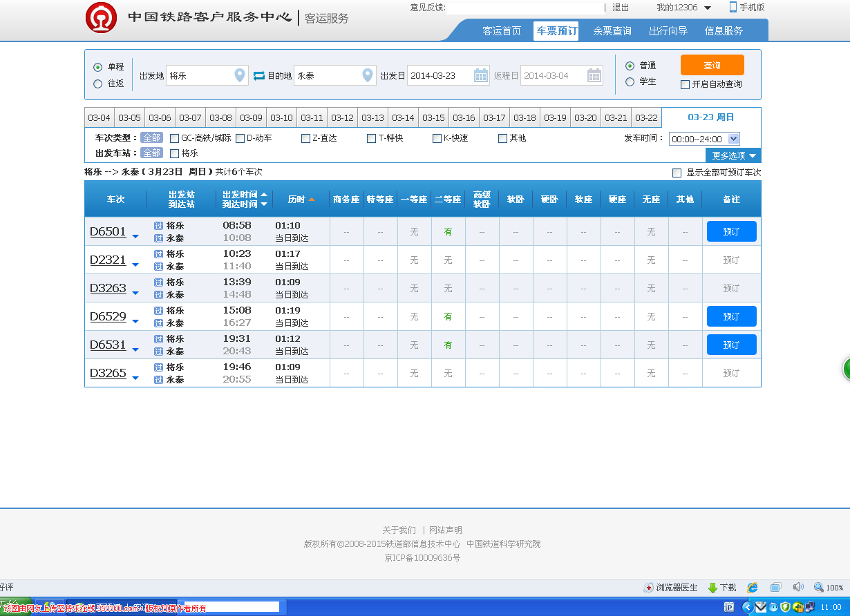Expand D3265 train stop details arrow
The height and width of the screenshot is (616, 850).
(135, 378)
